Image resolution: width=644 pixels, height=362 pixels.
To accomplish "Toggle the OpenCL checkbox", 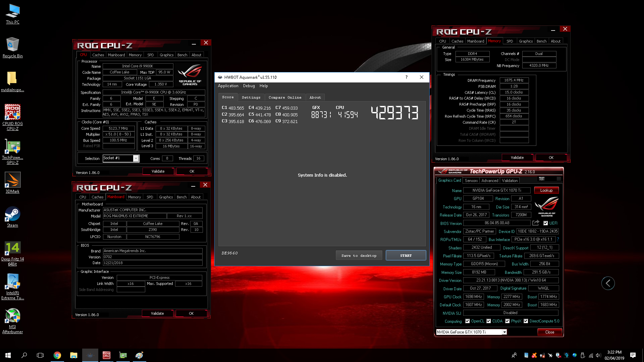I will [x=467, y=321].
